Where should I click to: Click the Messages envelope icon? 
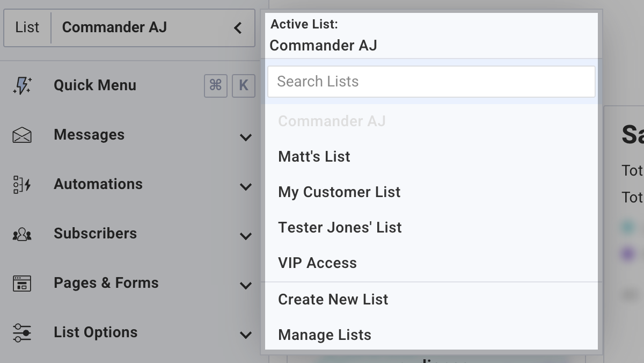click(x=22, y=135)
